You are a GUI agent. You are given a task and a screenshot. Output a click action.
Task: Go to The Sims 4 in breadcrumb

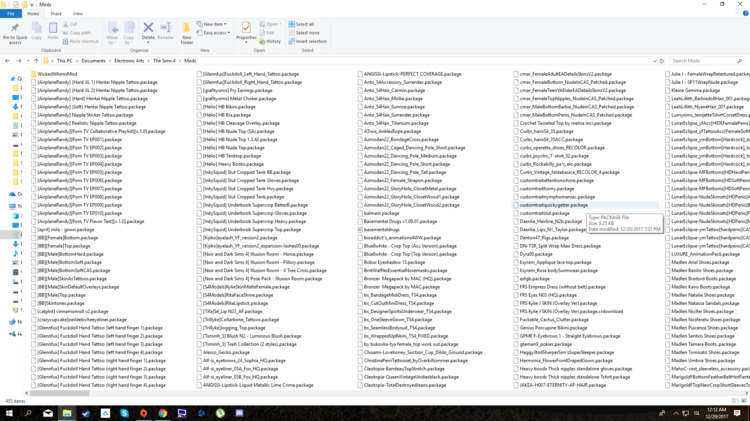tap(164, 61)
